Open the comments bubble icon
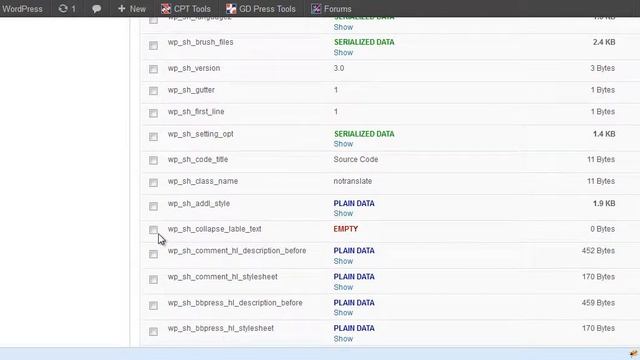Screen dimensions: 640x360 pyautogui.click(x=96, y=9)
